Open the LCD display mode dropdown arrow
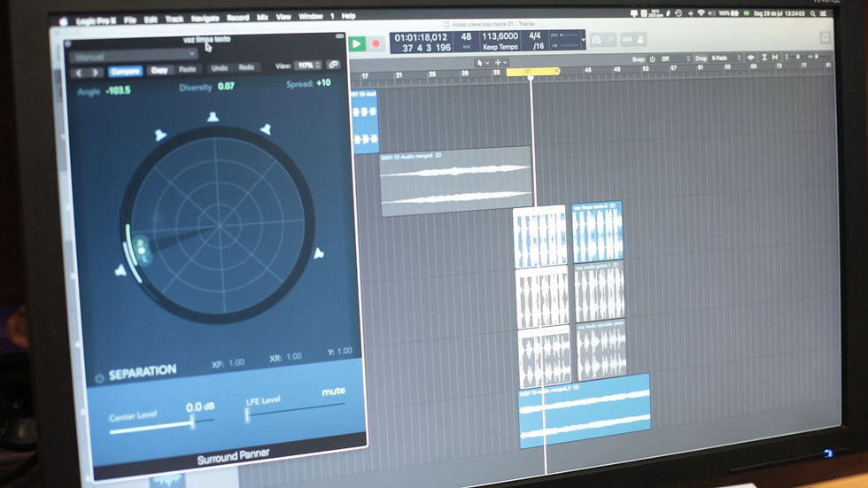Viewport: 868px width, 488px height. tap(583, 40)
